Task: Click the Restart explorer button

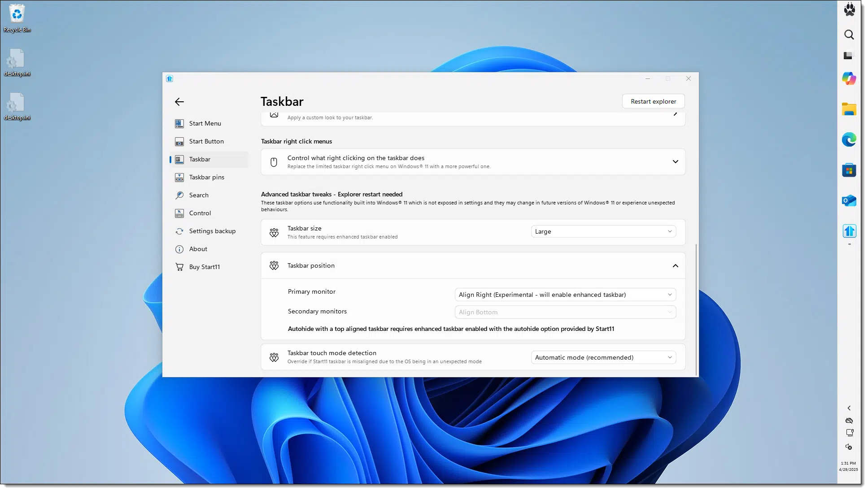Action: pyautogui.click(x=653, y=101)
